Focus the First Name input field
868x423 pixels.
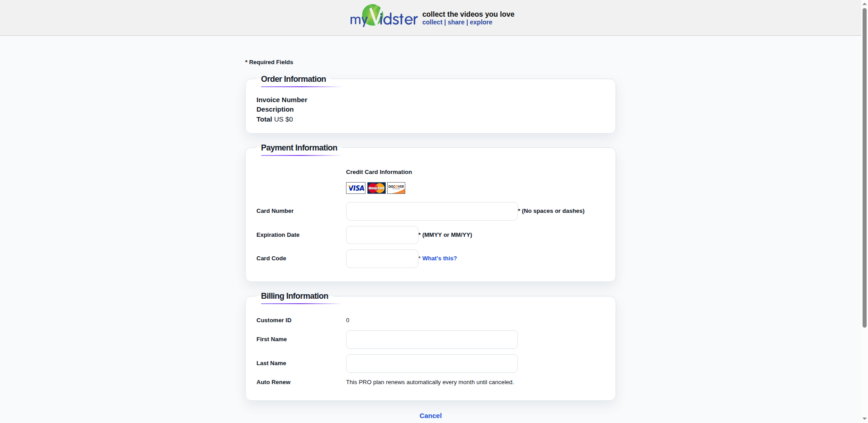click(432, 339)
